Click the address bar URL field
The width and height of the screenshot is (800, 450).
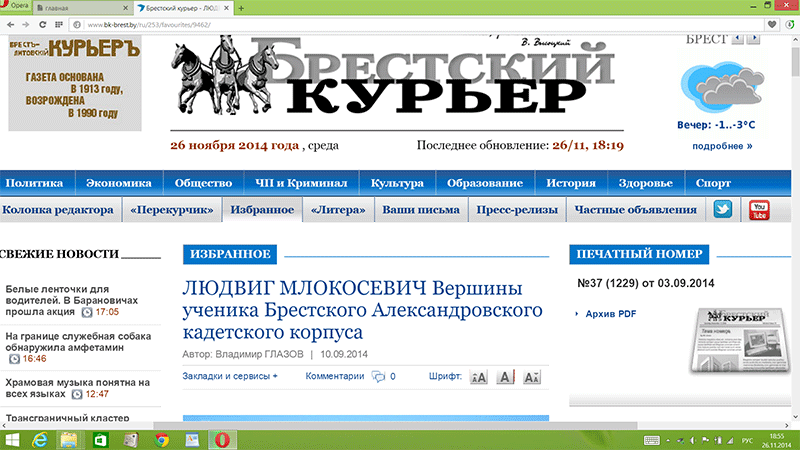[418, 24]
